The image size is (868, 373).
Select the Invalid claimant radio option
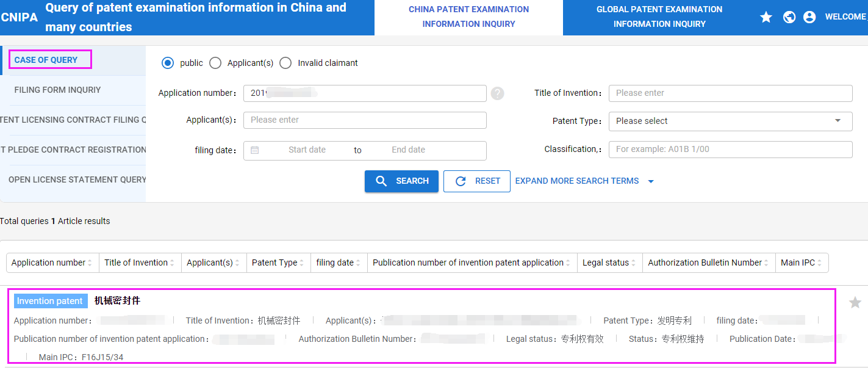coord(285,63)
